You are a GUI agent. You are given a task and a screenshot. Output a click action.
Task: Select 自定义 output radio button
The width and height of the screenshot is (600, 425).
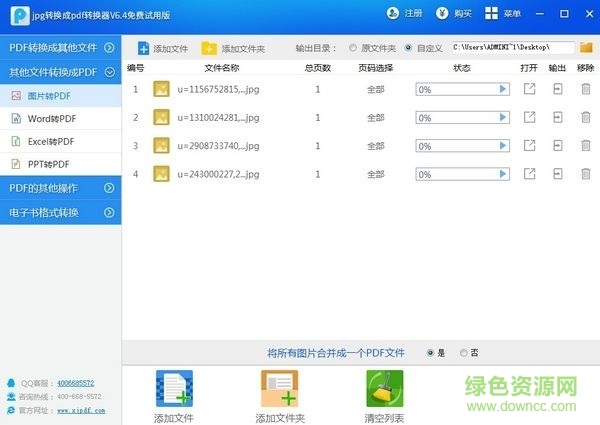408,48
